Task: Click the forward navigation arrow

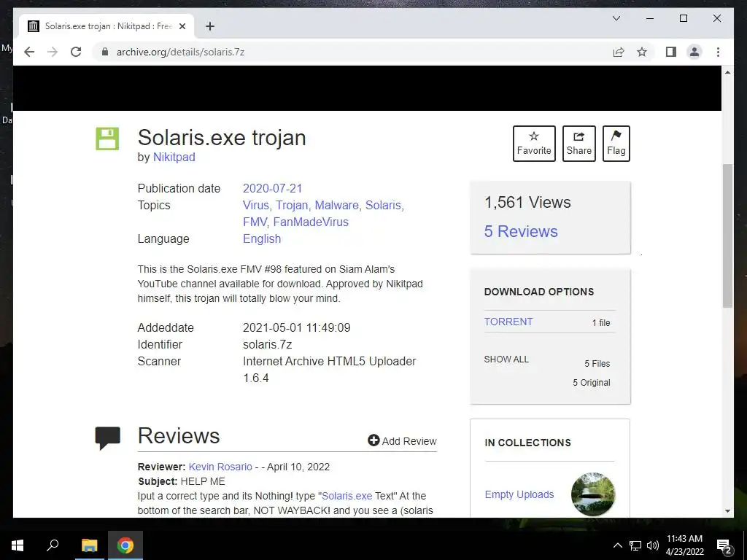Action: pyautogui.click(x=53, y=52)
